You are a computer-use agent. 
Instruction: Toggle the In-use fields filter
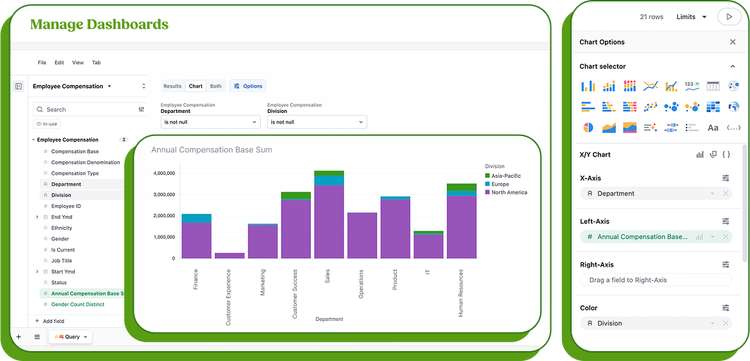[47, 124]
